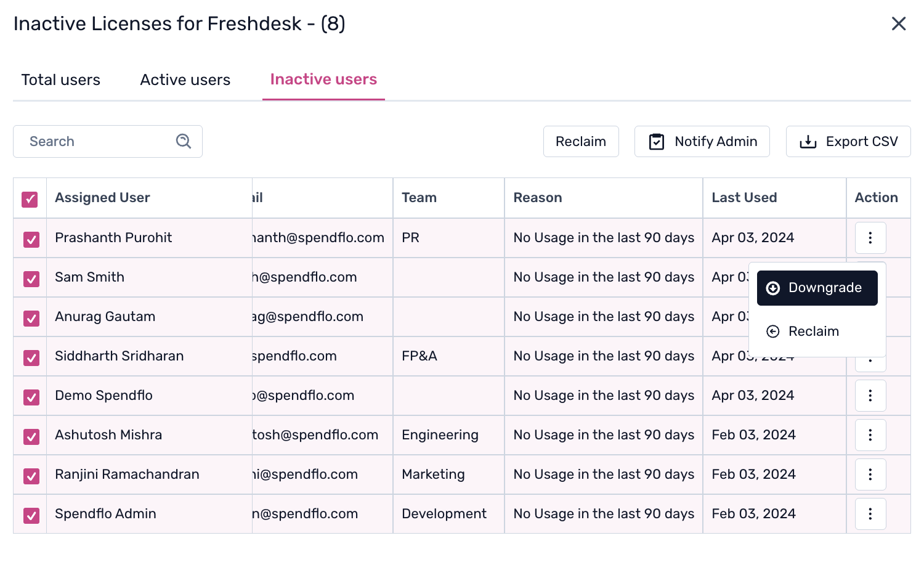Toggle the select-all checkbox in the table header
This screenshot has height=562, width=924.
(x=30, y=199)
